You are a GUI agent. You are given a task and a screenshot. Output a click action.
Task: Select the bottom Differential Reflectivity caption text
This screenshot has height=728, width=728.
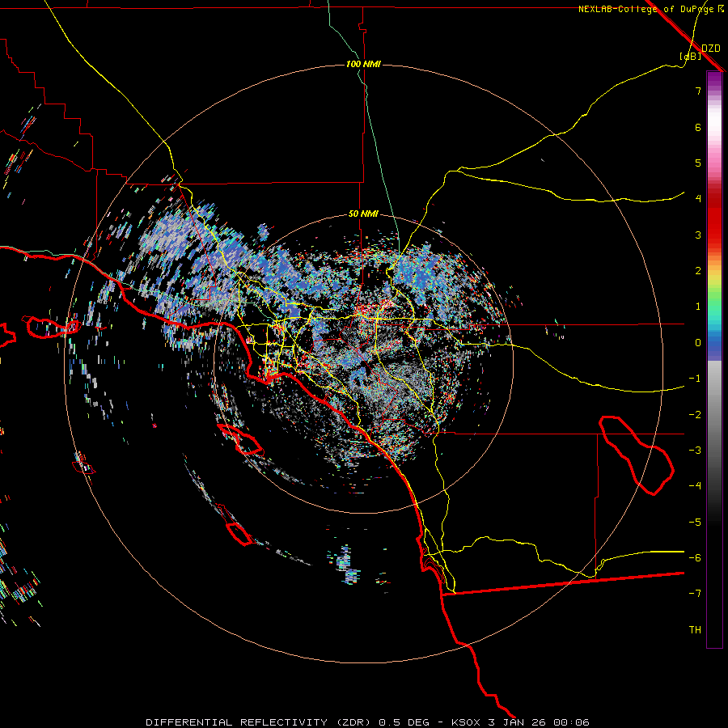tap(368, 722)
